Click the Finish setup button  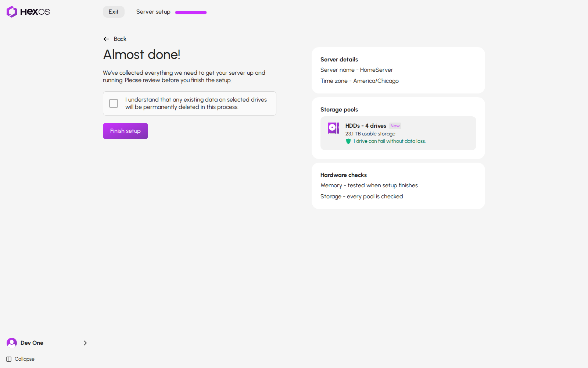coord(125,131)
